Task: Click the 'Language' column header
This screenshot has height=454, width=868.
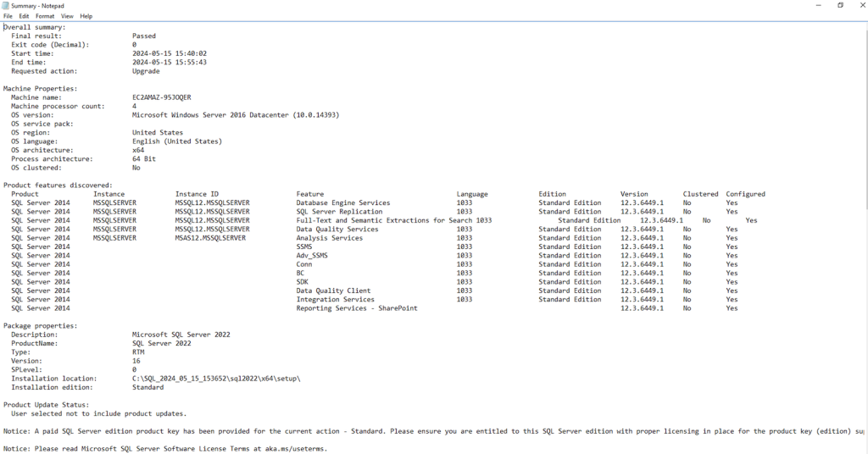Action: (472, 194)
